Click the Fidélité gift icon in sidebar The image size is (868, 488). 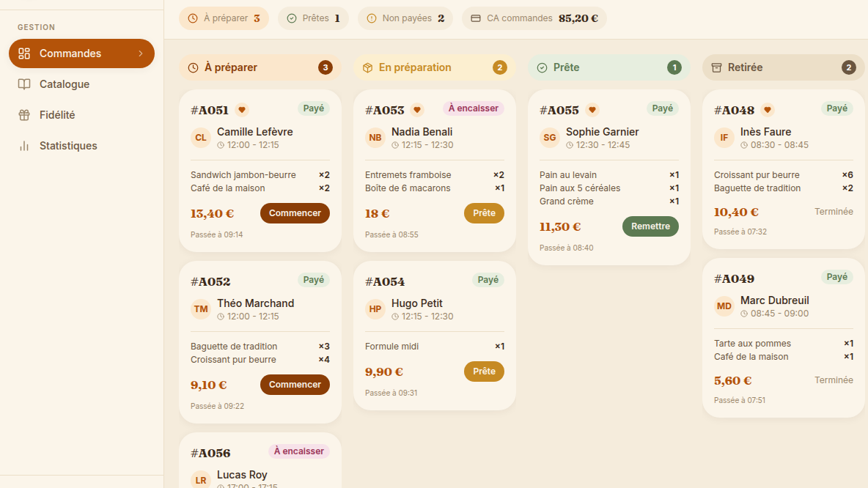coord(23,115)
